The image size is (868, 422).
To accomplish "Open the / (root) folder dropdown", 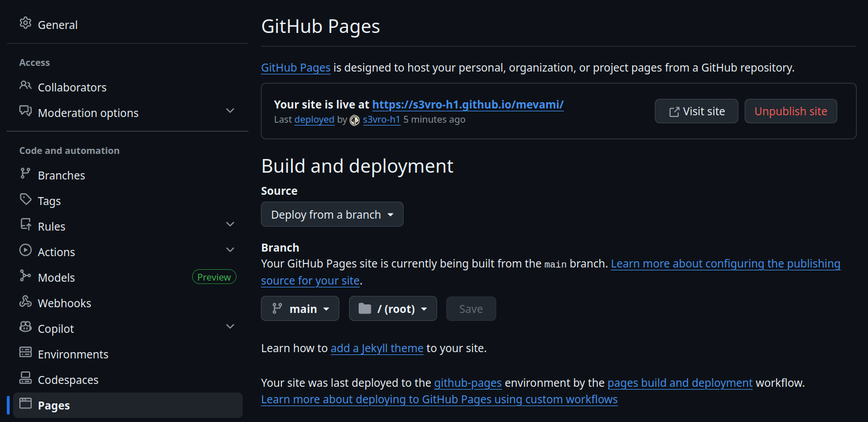I will pyautogui.click(x=393, y=309).
